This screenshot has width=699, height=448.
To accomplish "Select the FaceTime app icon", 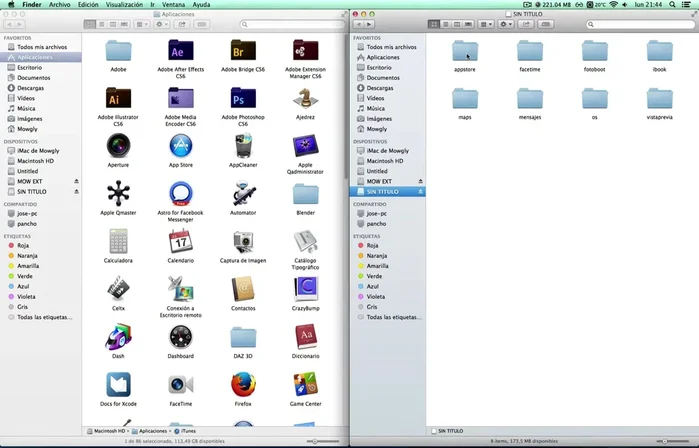I will click(x=181, y=384).
